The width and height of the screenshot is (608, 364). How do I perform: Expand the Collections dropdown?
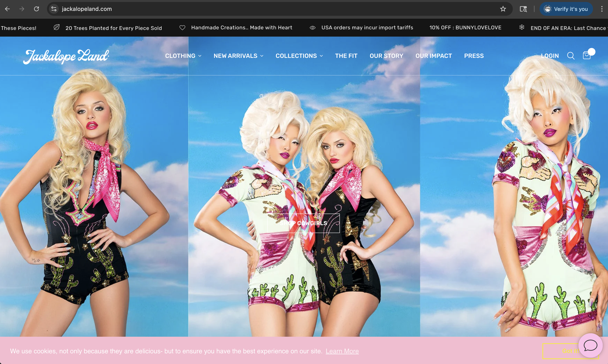tap(299, 56)
